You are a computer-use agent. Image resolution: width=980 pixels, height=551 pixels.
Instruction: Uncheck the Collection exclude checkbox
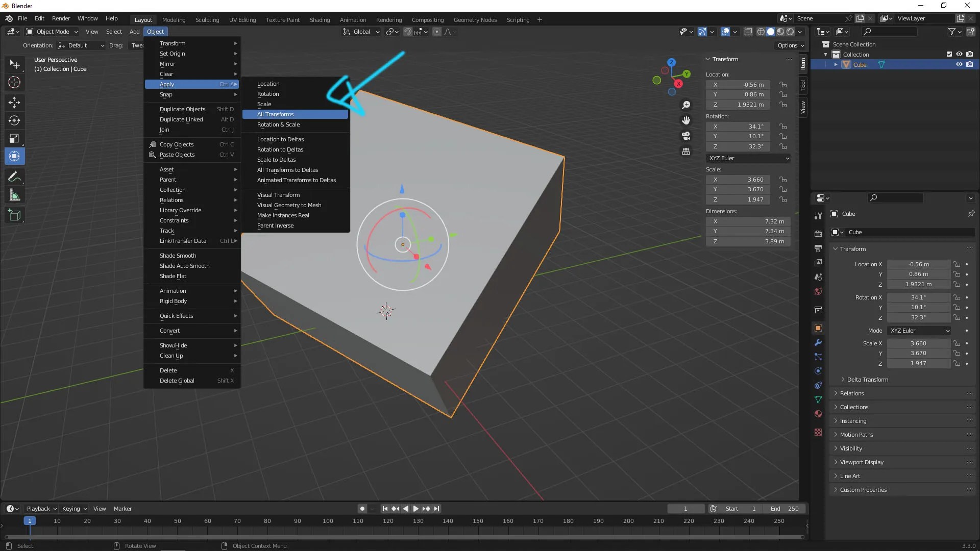point(949,54)
